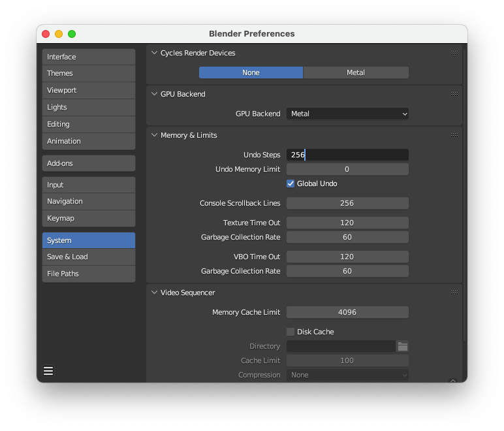This screenshot has height=431, width=504.
Task: Grab the Memory & Limits panel drag handle
Action: (454, 135)
